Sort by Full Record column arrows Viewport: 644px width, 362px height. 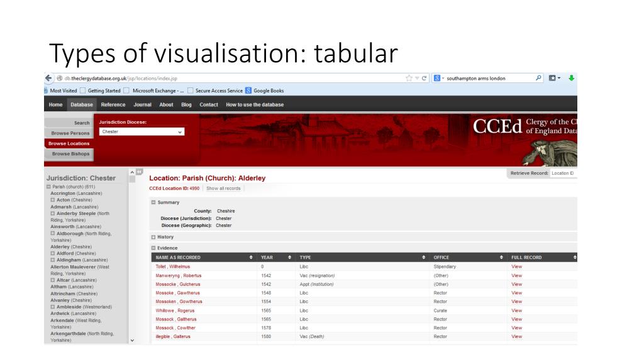coord(575,257)
